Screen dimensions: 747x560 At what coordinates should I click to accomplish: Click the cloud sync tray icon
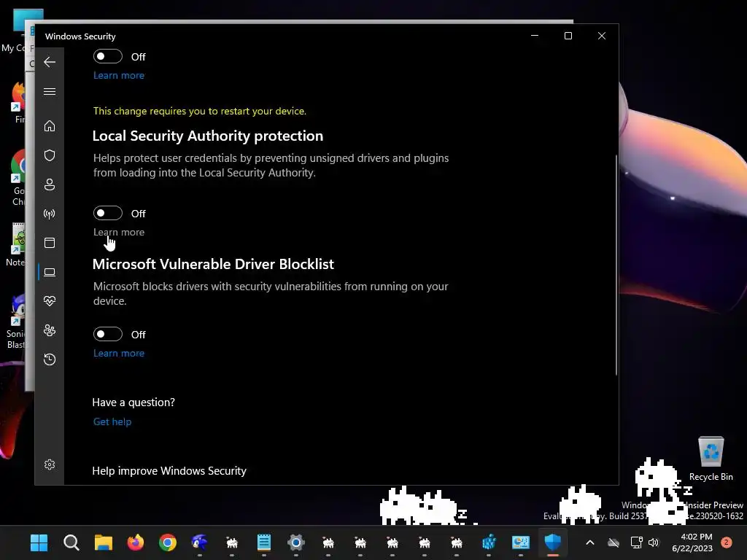(614, 542)
